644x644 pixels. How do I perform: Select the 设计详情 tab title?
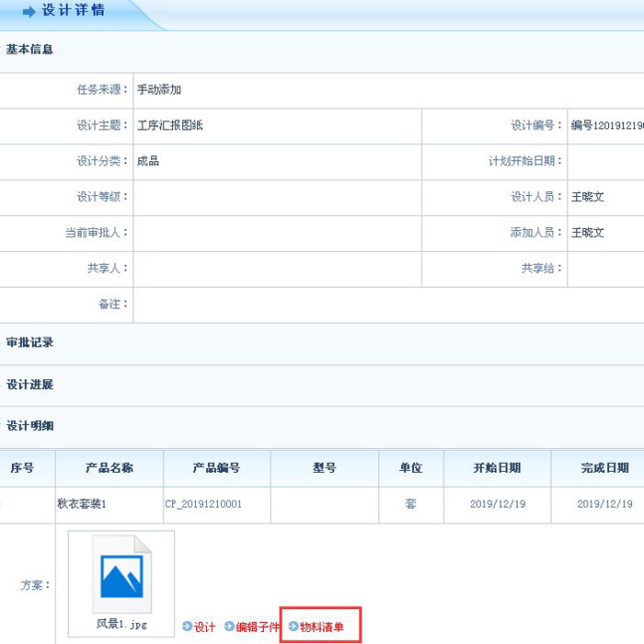pyautogui.click(x=74, y=11)
